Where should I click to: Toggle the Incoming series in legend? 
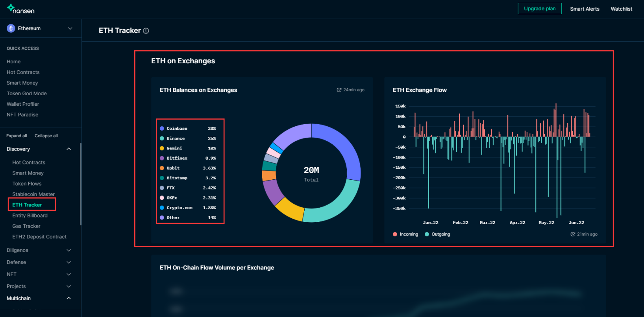(405, 234)
